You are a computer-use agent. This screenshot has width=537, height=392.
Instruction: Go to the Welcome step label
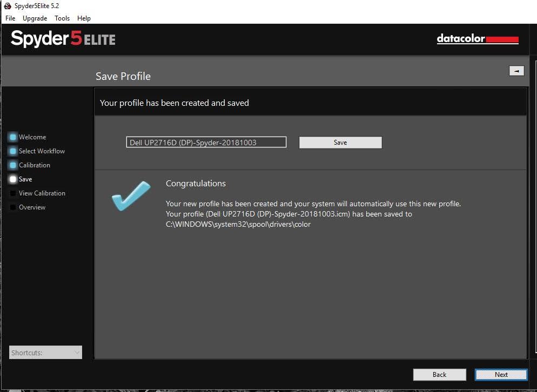coord(32,137)
